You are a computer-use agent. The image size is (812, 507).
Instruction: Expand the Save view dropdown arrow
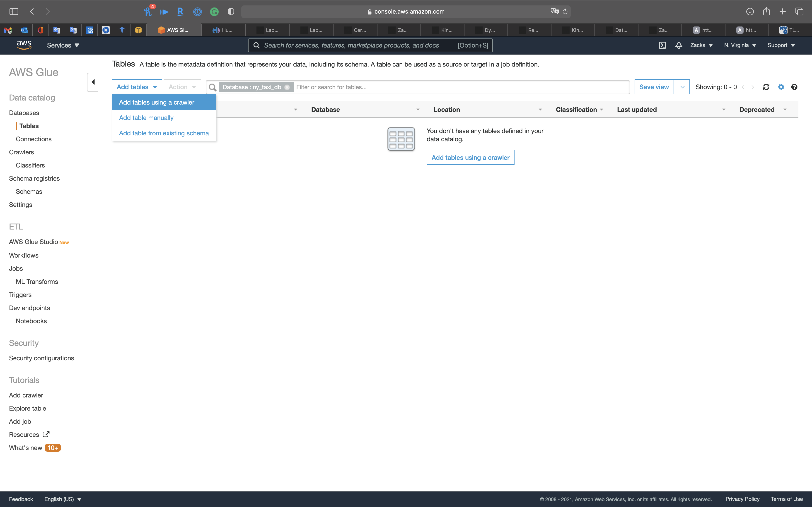click(x=682, y=87)
